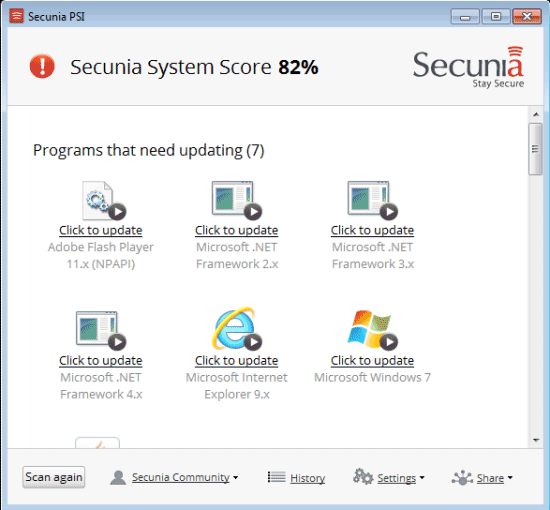This screenshot has width=550, height=510.
Task: Click the scrollbar down arrow
Action: pos(536,440)
